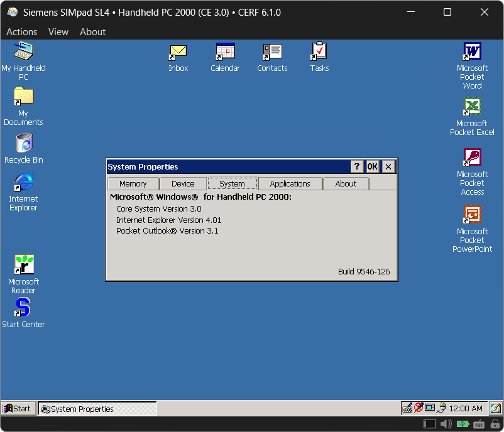Open the Tasks shortcut
Screen dimensions: 504x432
point(319,51)
